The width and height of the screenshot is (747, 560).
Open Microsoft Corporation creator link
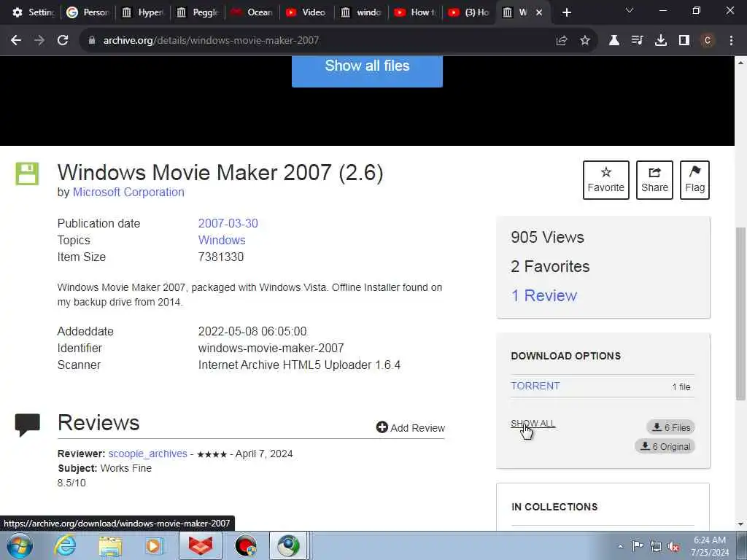128,192
